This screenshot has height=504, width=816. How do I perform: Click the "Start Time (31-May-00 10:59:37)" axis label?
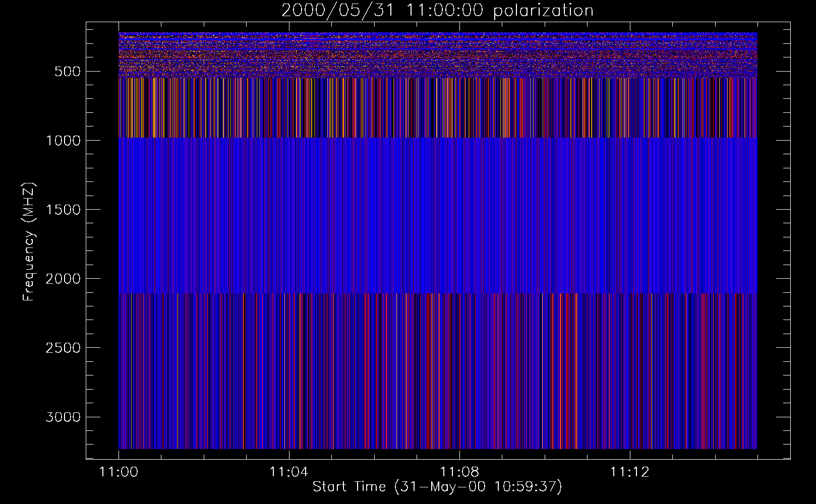[x=437, y=487]
